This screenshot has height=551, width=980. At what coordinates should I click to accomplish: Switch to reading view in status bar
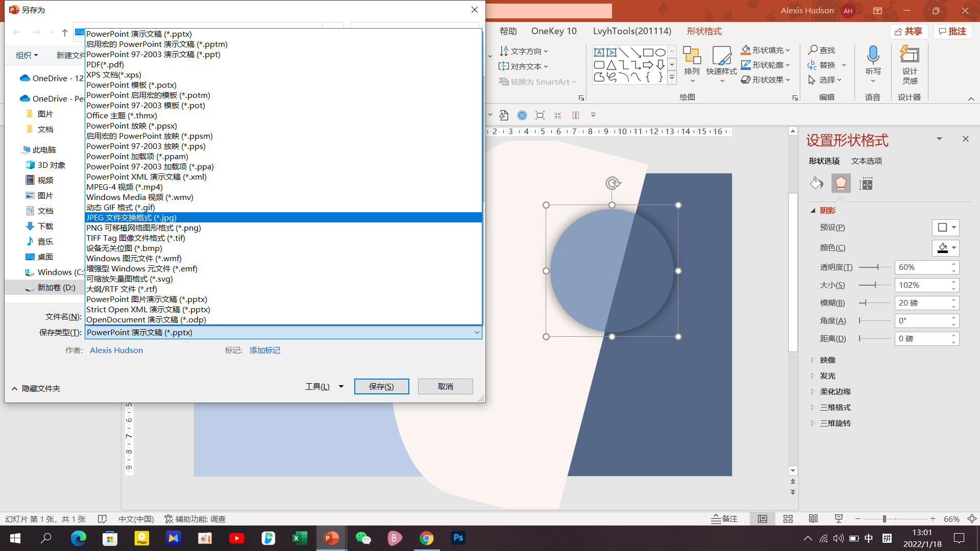[813, 519]
